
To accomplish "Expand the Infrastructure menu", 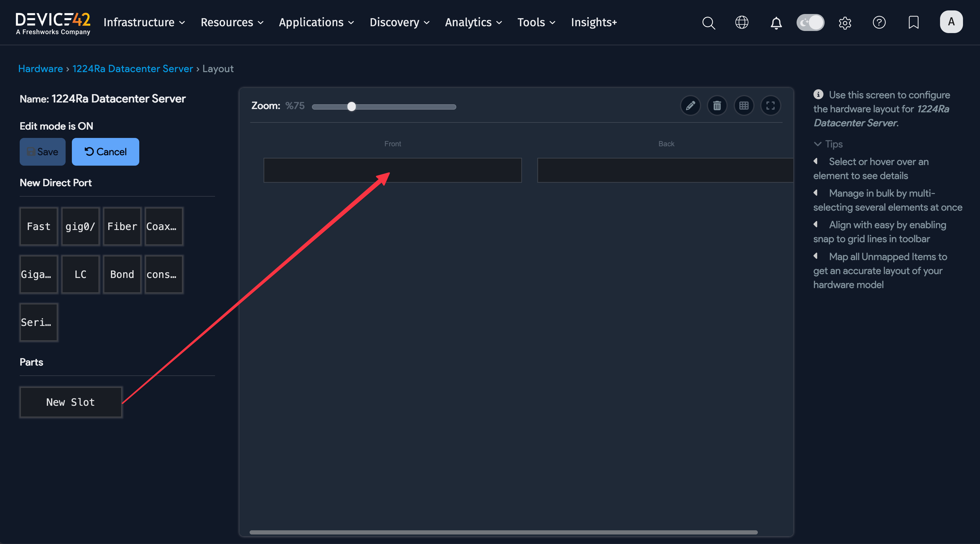I will click(x=144, y=22).
